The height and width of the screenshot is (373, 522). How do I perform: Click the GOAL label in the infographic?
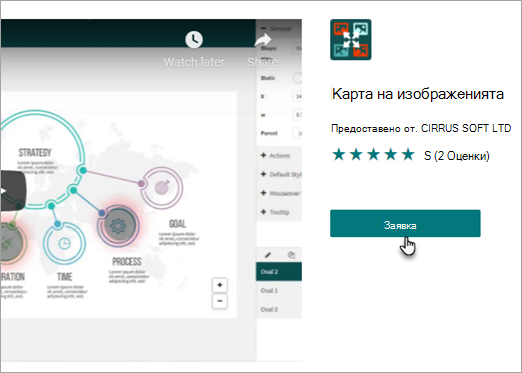point(177,224)
